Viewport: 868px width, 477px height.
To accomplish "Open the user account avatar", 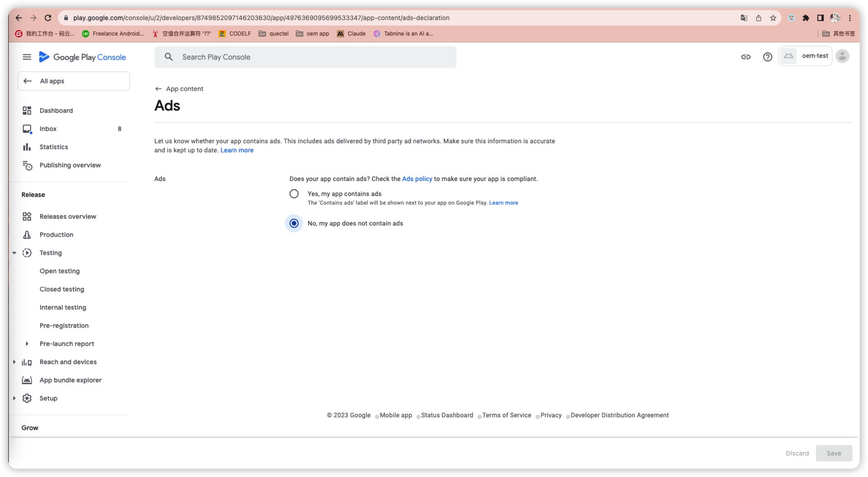I will 843,56.
